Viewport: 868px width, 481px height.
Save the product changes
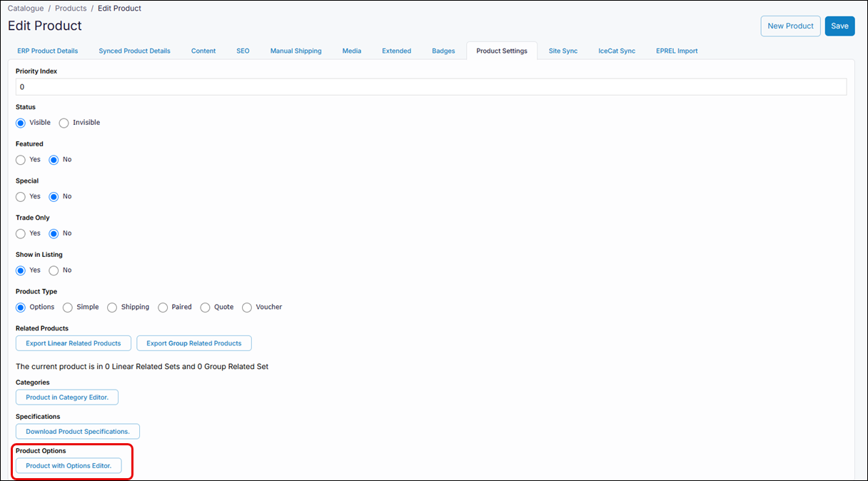pyautogui.click(x=839, y=26)
